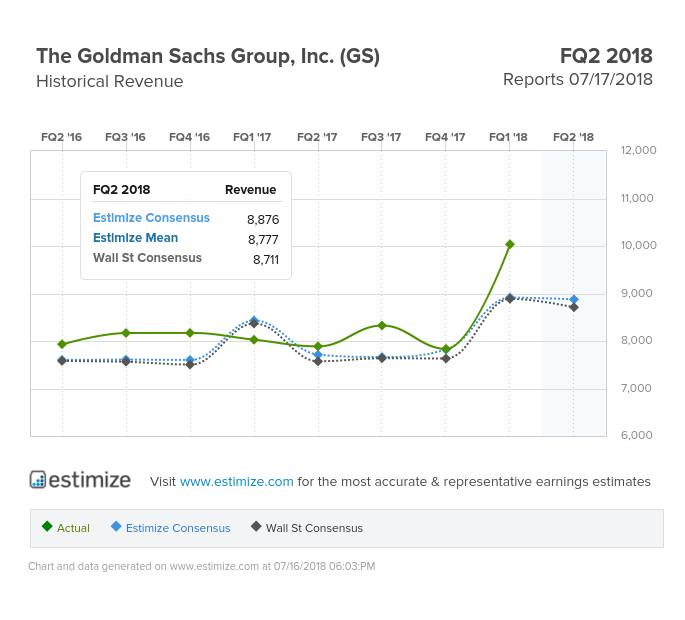Click the Estimize Mean tooltip label
Viewport: 685px width, 620px height.
tap(135, 238)
